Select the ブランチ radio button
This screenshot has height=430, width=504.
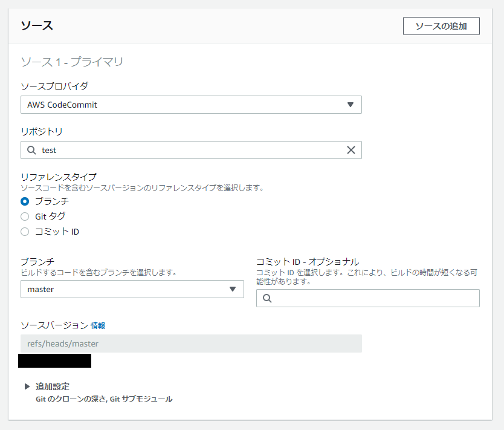pyautogui.click(x=25, y=201)
